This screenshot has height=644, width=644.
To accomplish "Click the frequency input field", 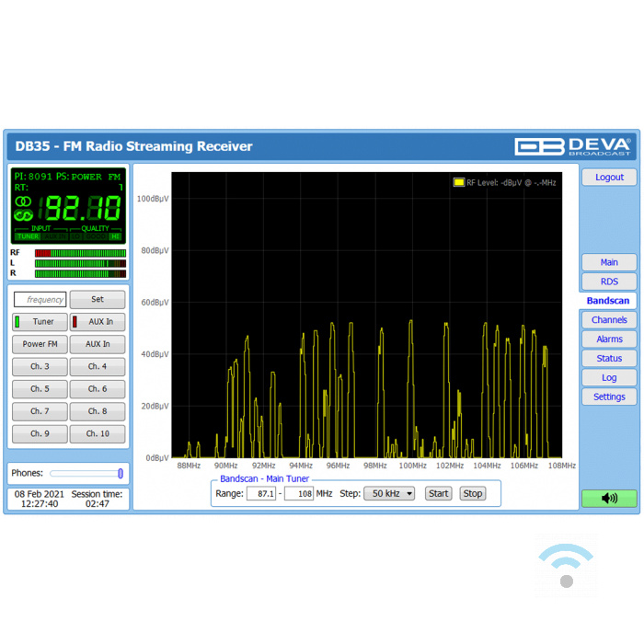I will coord(40,299).
